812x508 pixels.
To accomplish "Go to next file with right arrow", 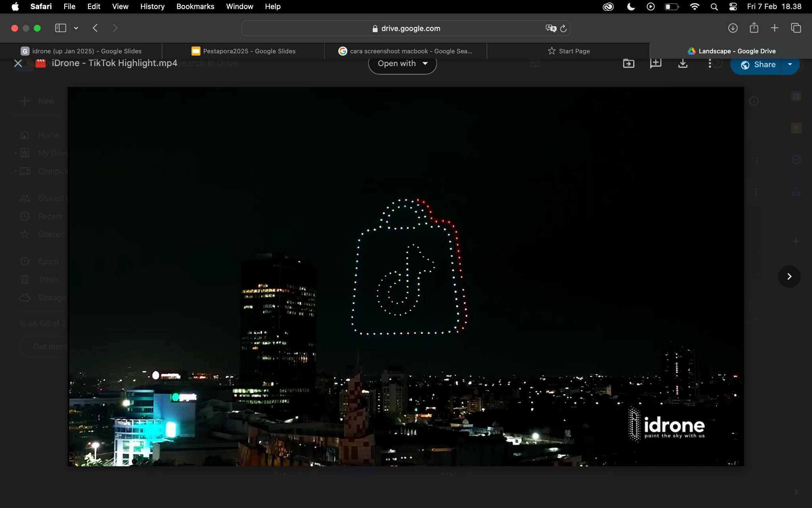I will pyautogui.click(x=789, y=276).
